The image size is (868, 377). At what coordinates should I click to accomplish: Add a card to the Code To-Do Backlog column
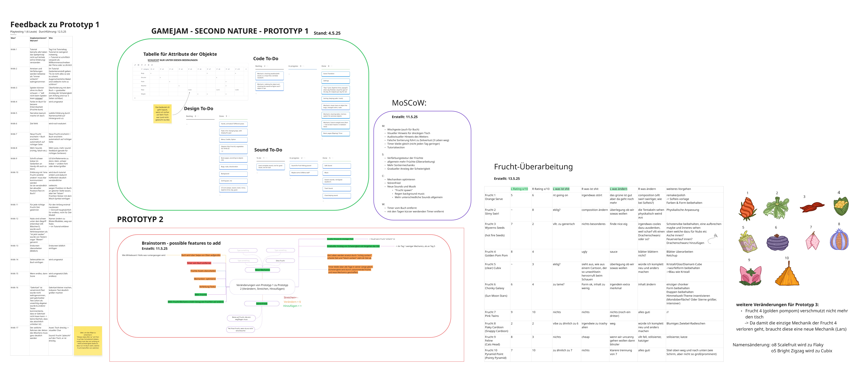coord(256,94)
